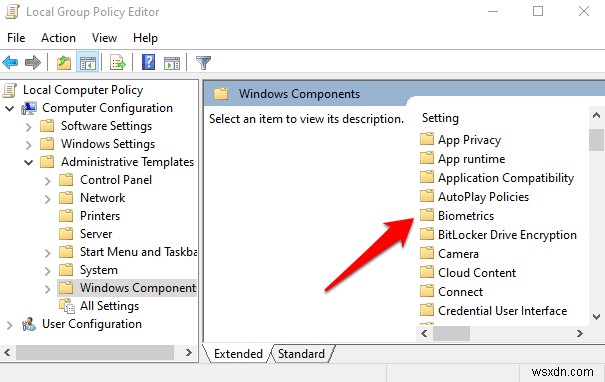Click the Biometrics folder icon
Image resolution: width=605 pixels, height=382 pixels.
(427, 215)
